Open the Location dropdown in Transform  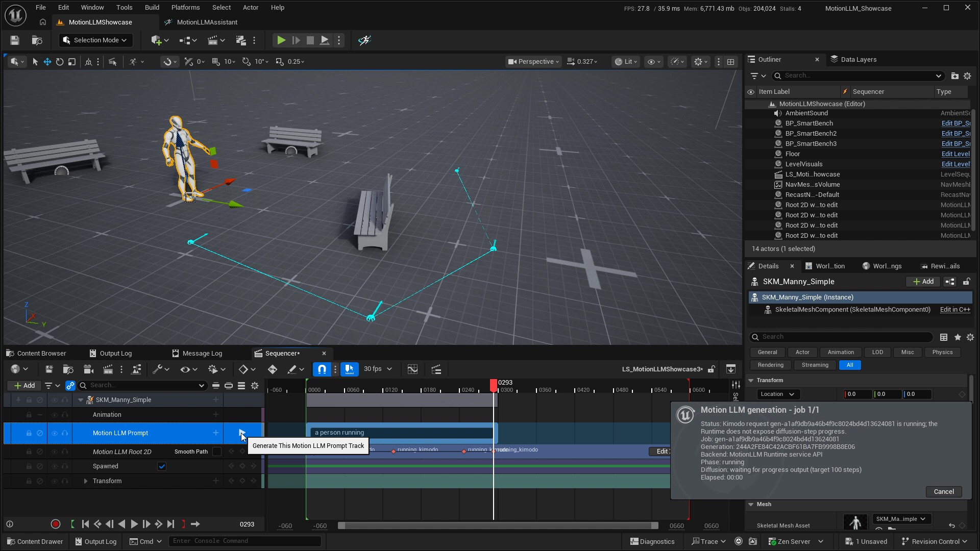point(778,394)
